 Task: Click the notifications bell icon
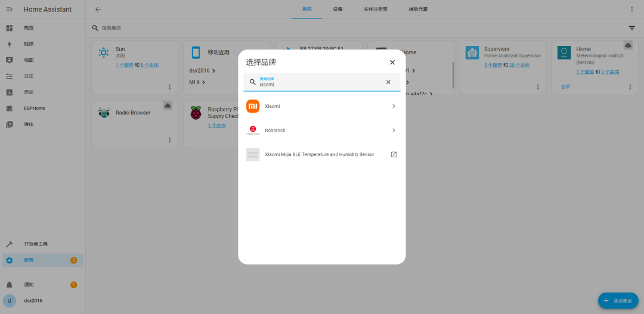[10, 285]
